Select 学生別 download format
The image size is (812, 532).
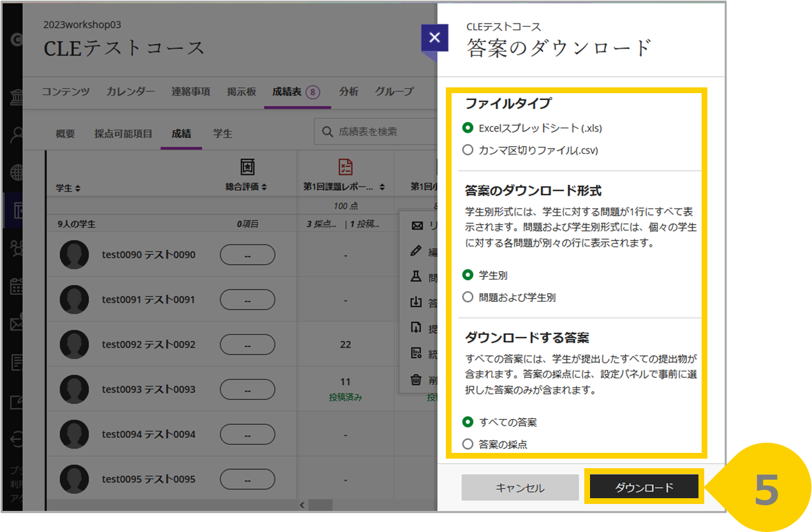[x=468, y=275]
